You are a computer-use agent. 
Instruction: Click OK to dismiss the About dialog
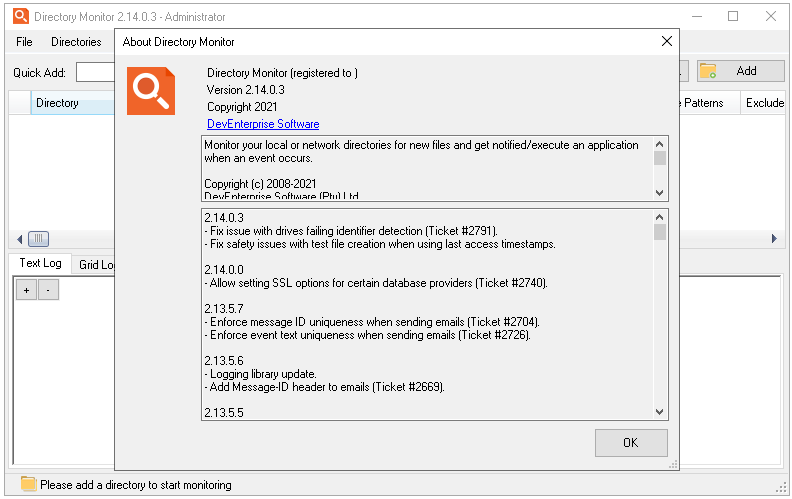[x=630, y=442]
